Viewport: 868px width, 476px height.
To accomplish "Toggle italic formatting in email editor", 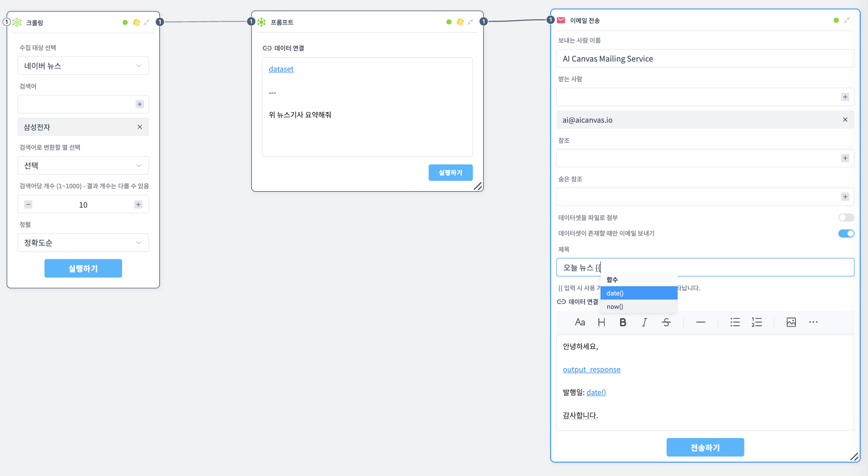I will point(644,322).
